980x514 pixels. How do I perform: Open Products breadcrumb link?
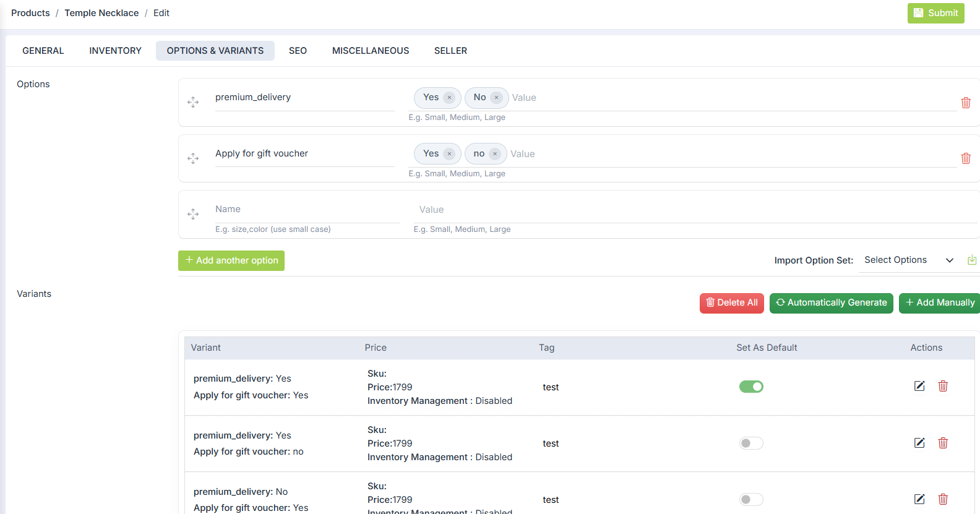click(x=30, y=13)
